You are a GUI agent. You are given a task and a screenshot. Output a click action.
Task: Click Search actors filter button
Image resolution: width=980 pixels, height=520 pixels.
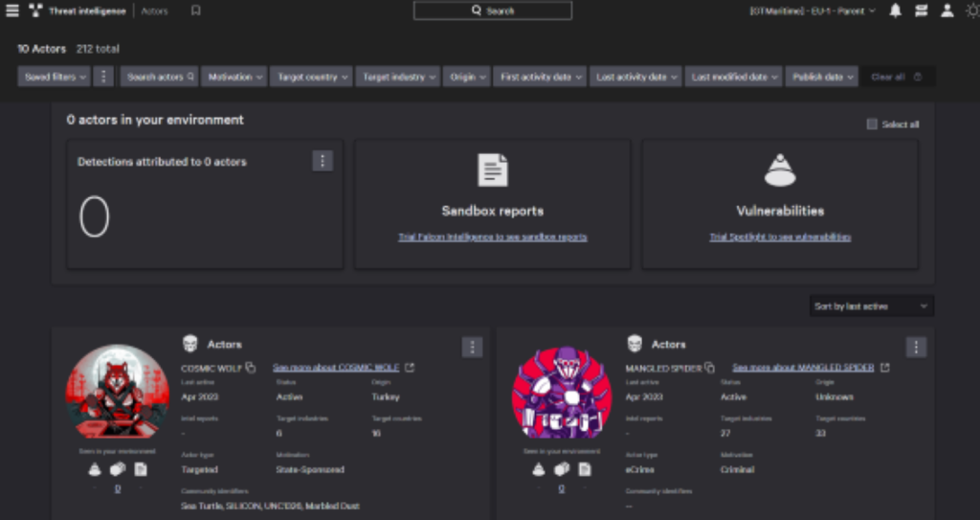160,77
